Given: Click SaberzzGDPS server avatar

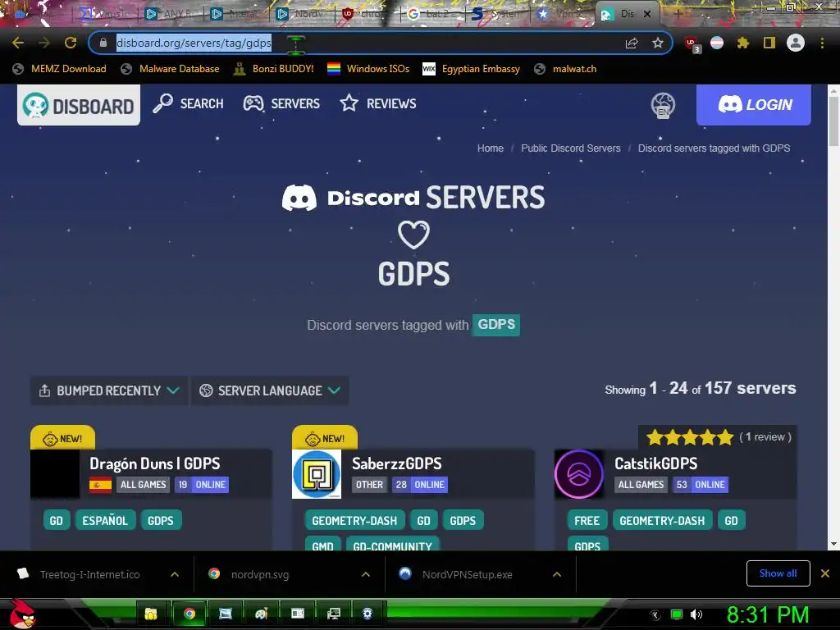Looking at the screenshot, I should point(317,474).
